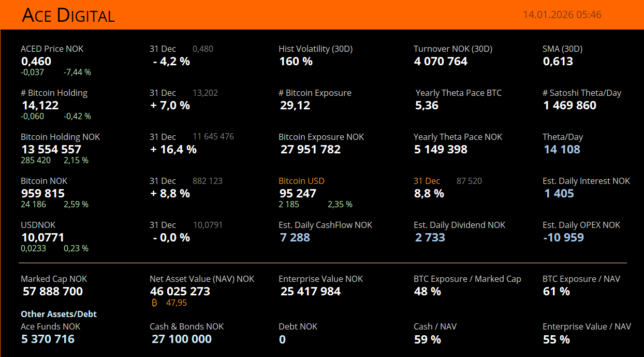The height and width of the screenshot is (357, 644).
Task: Click the -7,44 % price change
Action: [77, 72]
